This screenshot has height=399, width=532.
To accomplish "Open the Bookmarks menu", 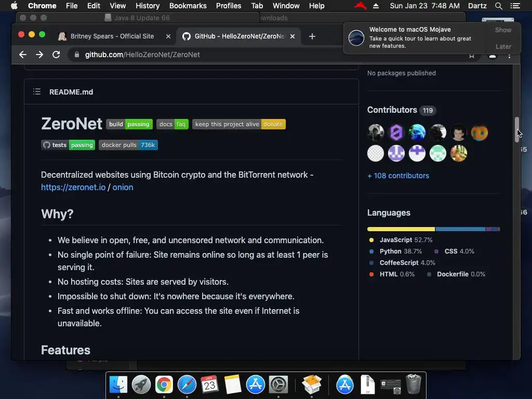I will (188, 6).
